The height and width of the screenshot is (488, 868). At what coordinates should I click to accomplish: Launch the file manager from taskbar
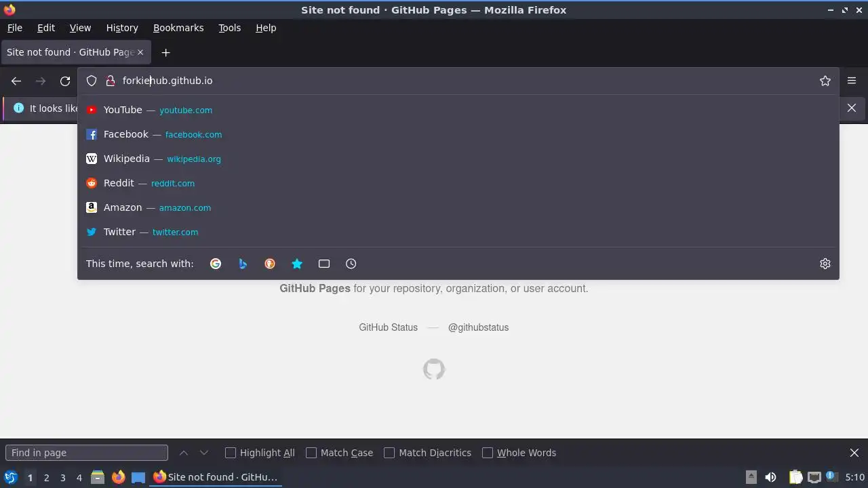pyautogui.click(x=98, y=477)
